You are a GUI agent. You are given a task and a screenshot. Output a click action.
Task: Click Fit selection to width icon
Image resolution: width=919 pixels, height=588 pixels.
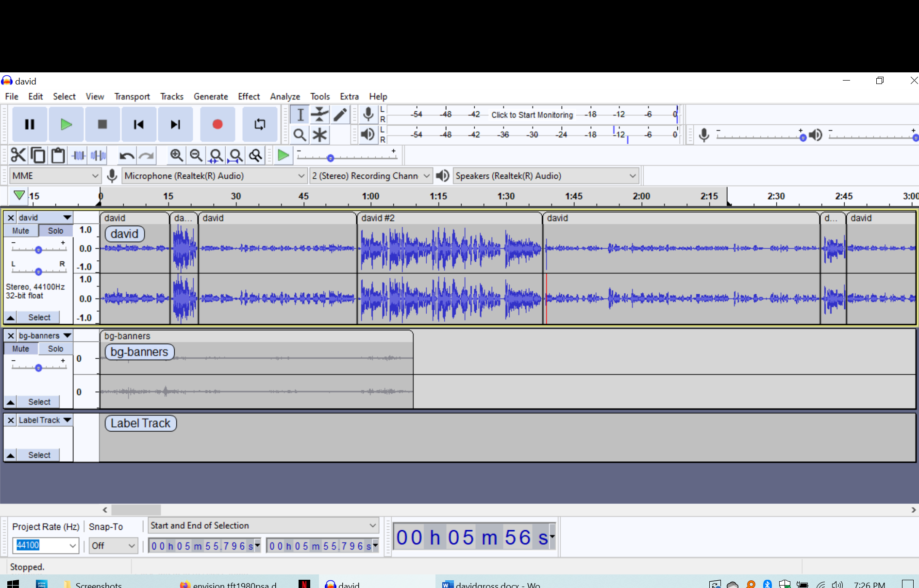216,155
